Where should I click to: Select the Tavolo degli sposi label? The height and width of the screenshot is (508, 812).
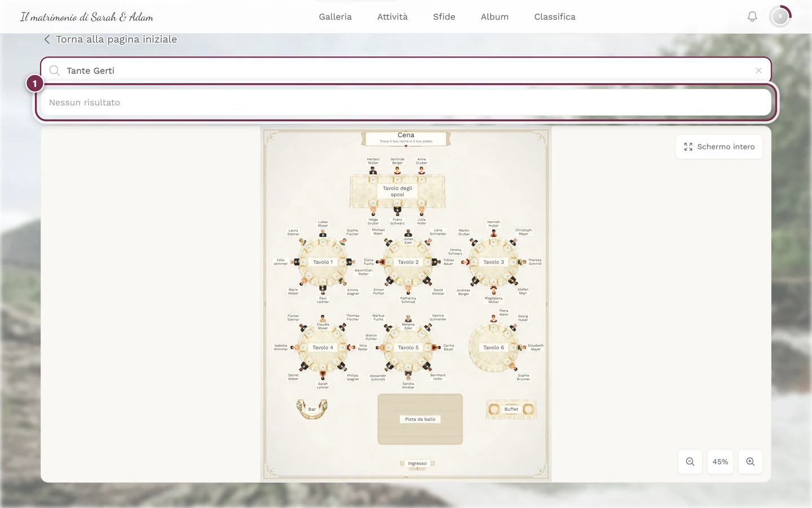pos(398,191)
